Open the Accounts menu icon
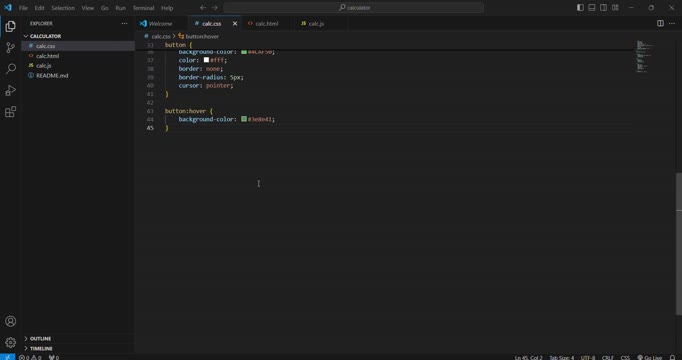The image size is (682, 360). (10, 321)
